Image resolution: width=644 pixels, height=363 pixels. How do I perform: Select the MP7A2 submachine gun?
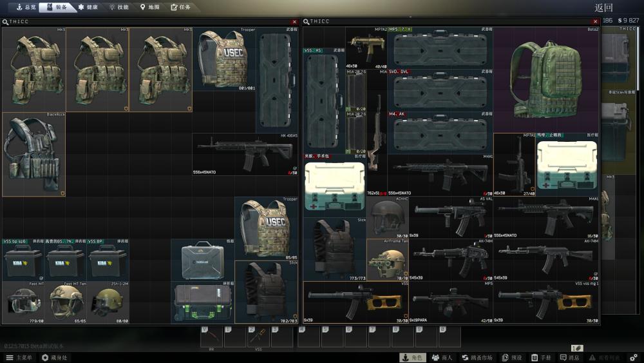366,46
